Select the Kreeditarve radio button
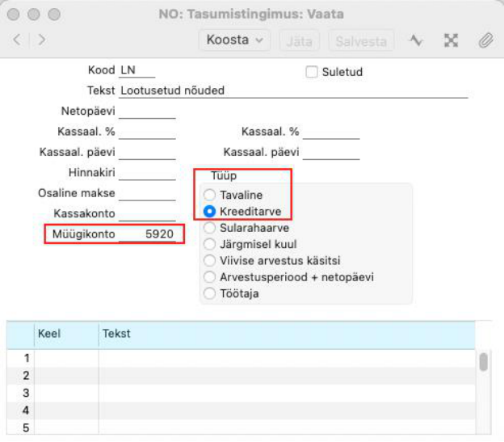Image resolution: width=504 pixels, height=442 pixels. 209,212
